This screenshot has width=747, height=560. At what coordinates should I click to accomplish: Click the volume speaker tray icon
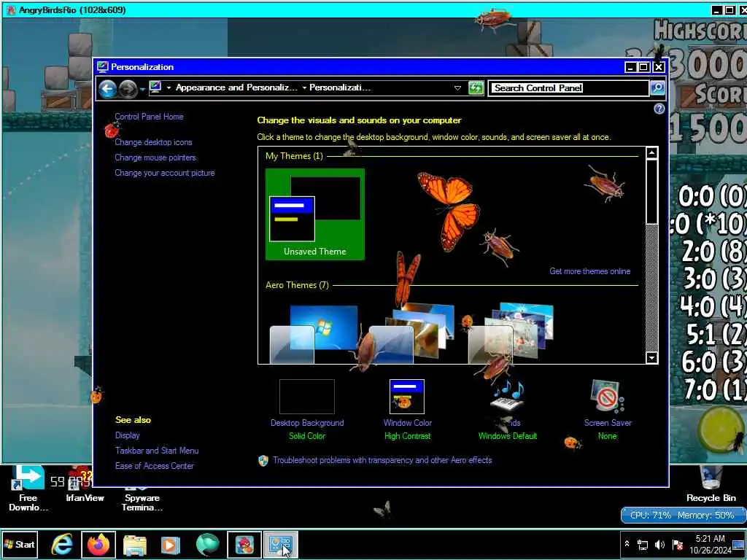659,545
